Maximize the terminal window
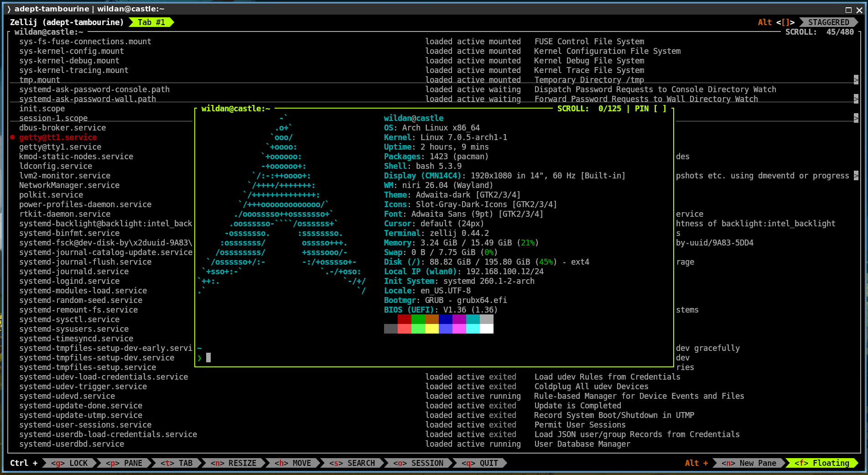Screen dimensions: 868x475 click(848, 10)
